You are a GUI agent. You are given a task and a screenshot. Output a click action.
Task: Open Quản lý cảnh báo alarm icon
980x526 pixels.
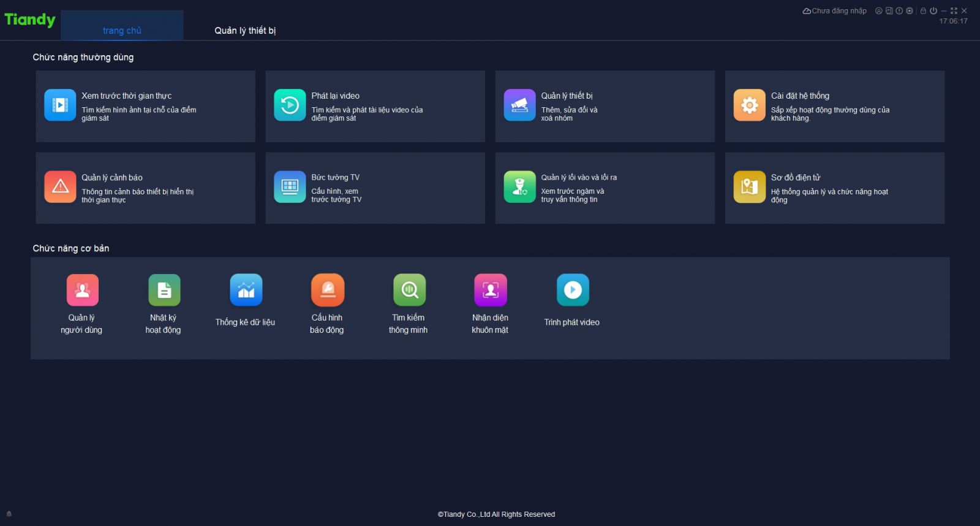[x=60, y=186]
